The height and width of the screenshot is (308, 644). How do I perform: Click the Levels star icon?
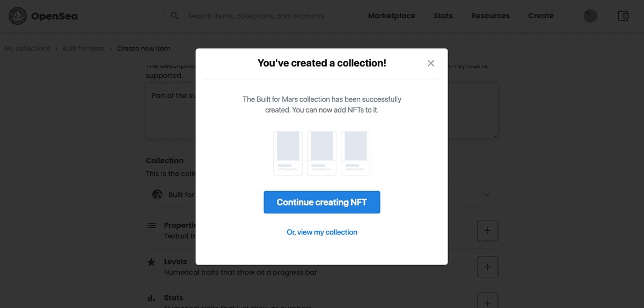tap(151, 262)
